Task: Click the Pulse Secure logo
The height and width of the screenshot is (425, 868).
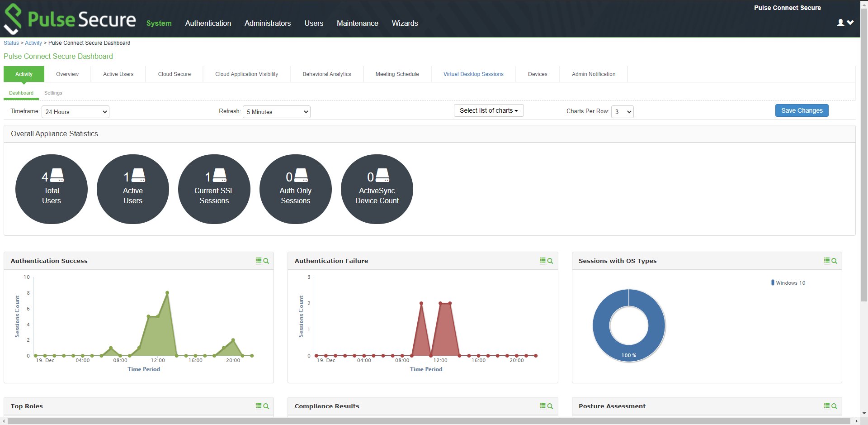Action: [x=70, y=19]
